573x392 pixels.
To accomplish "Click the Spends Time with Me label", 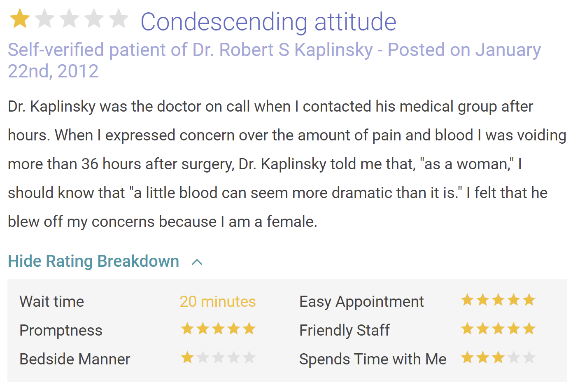I will point(373,359).
